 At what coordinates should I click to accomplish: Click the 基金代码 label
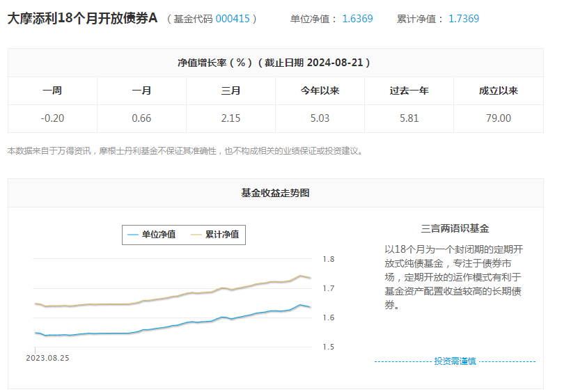click(193, 19)
